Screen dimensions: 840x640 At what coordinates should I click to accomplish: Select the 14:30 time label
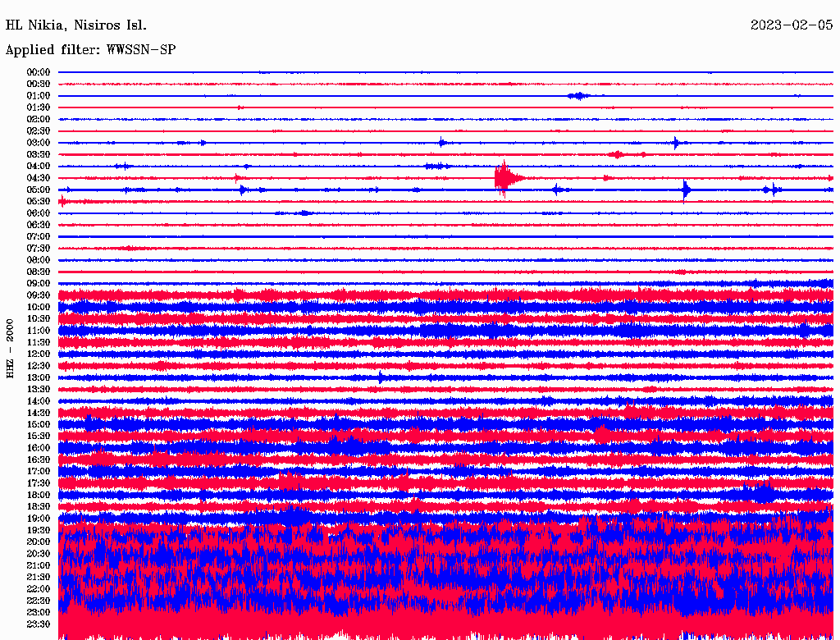pos(38,413)
